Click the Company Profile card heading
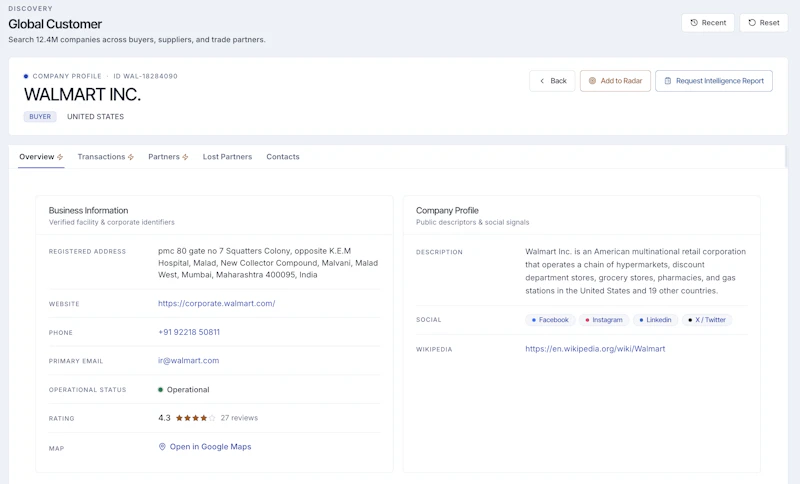 (447, 211)
